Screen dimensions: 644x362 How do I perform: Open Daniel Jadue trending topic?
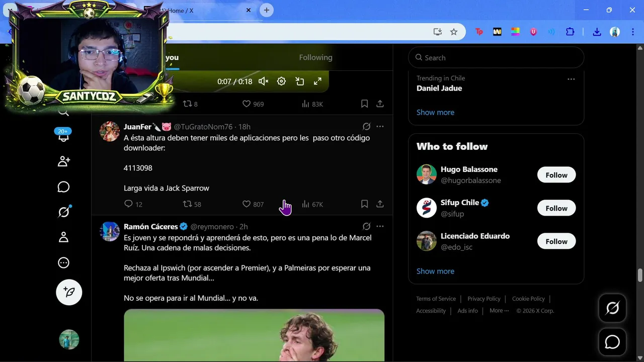tap(439, 88)
